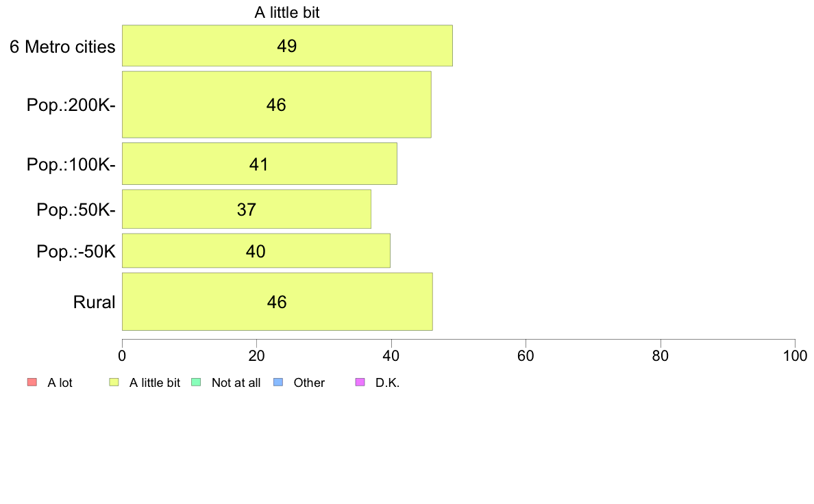Click the 60 tick label on axis
The width and height of the screenshot is (814, 504).
(526, 355)
